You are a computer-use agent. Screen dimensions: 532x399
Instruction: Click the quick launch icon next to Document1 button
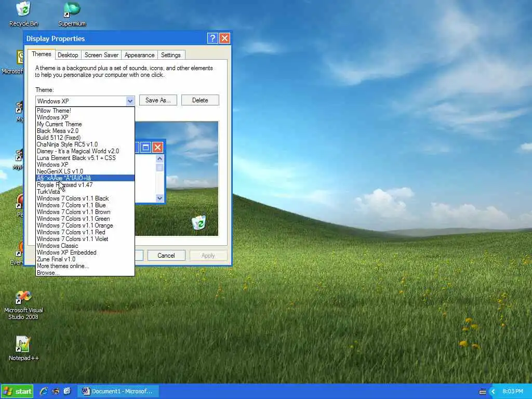(x=67, y=391)
